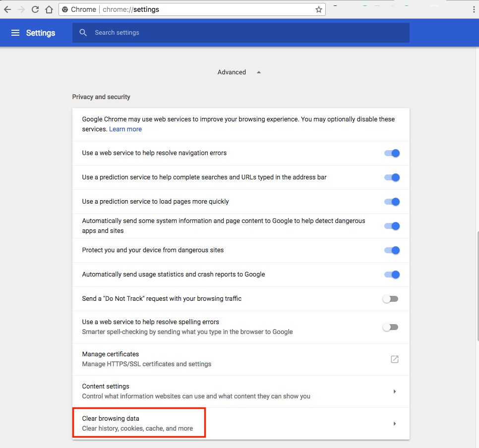Viewport: 479px width, 448px height.
Task: Disable navigation errors web service toggle
Action: (x=392, y=153)
